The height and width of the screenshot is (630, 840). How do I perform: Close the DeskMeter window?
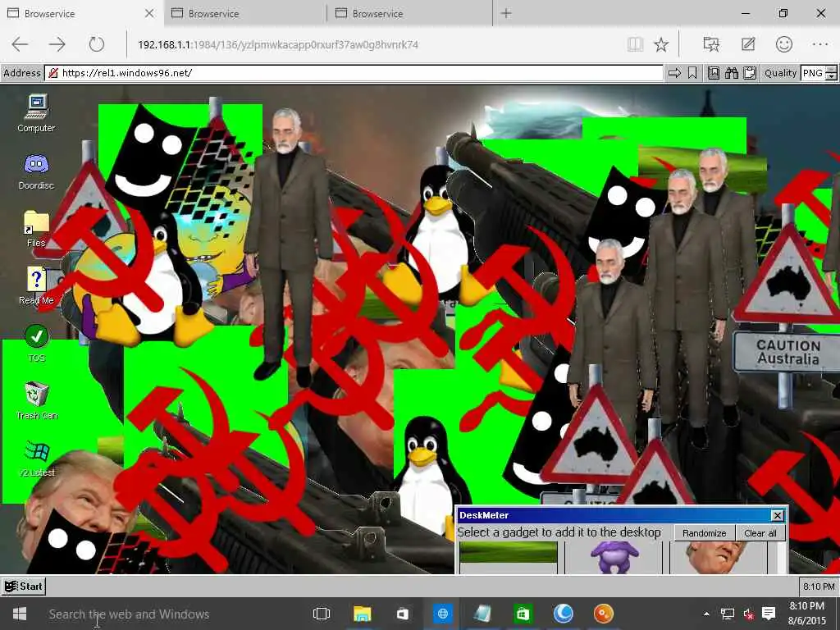point(777,515)
